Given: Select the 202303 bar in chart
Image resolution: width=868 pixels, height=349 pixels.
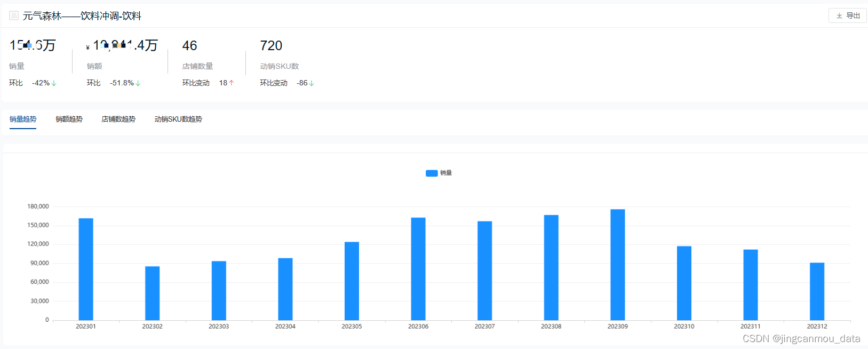Looking at the screenshot, I should [219, 290].
